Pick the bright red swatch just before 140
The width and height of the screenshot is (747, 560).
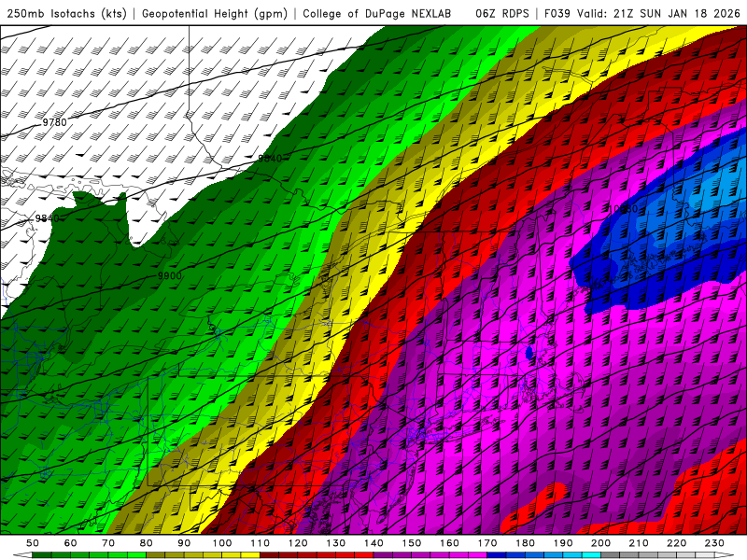click(364, 555)
